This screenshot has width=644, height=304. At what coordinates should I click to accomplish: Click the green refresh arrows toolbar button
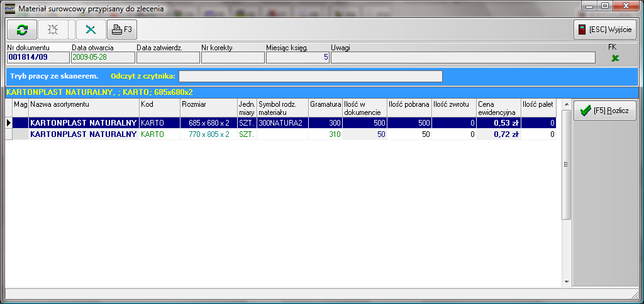click(23, 30)
